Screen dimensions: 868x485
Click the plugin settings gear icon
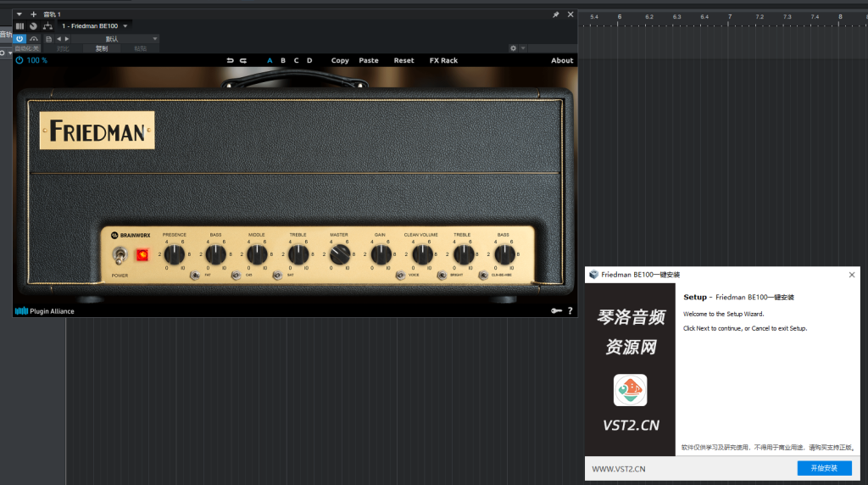[513, 48]
